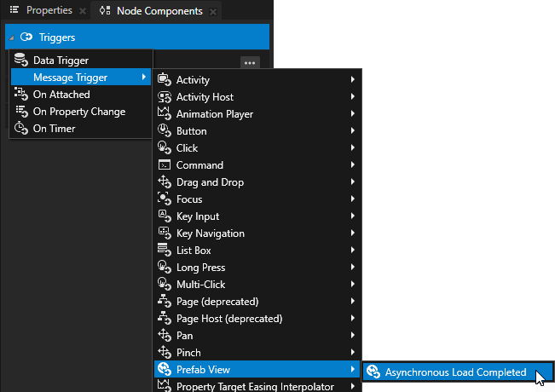Click the three-dots more options button

coord(249,62)
